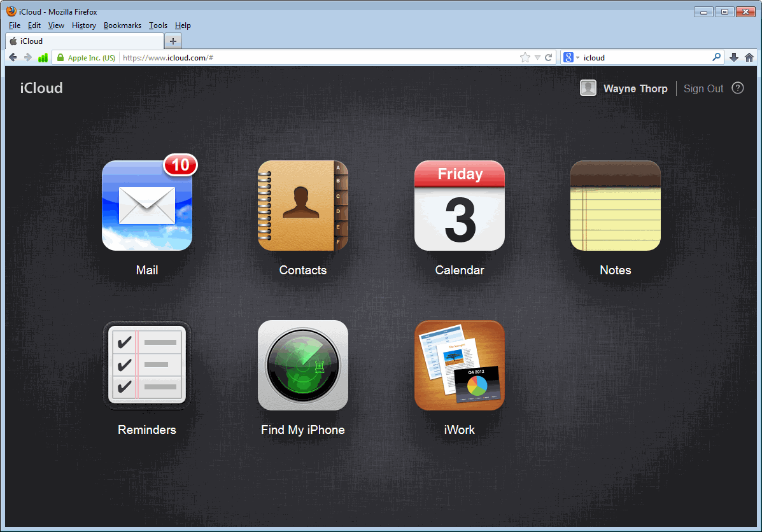
Task: Select the iCloud browser tab
Action: (x=85, y=41)
